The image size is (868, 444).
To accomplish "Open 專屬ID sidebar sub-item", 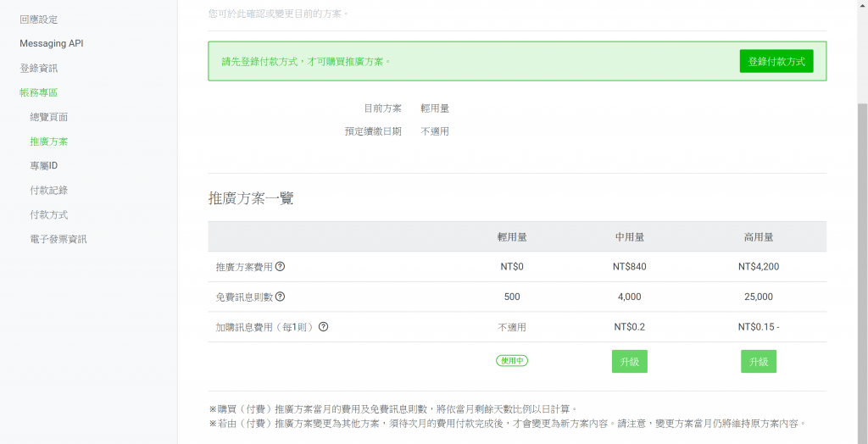I will [44, 166].
